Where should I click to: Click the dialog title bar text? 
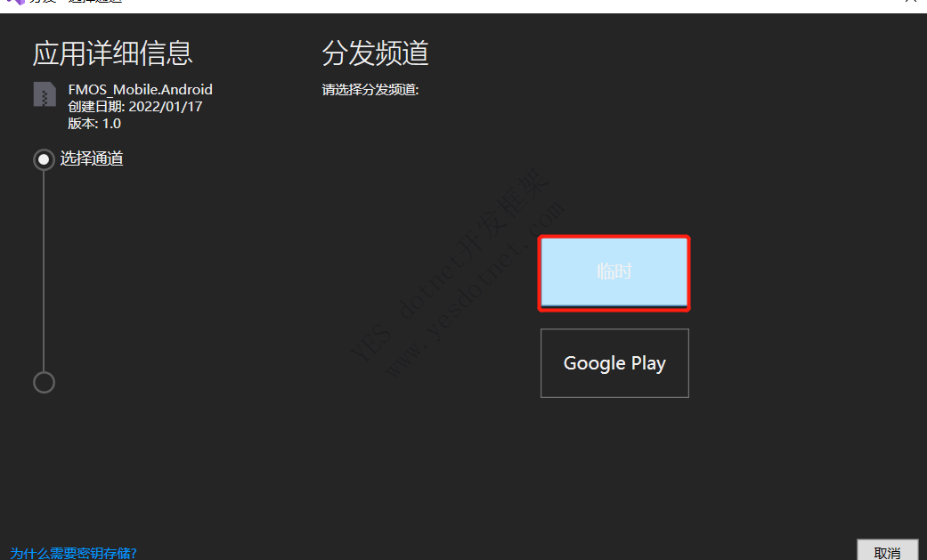pyautogui.click(x=76, y=3)
